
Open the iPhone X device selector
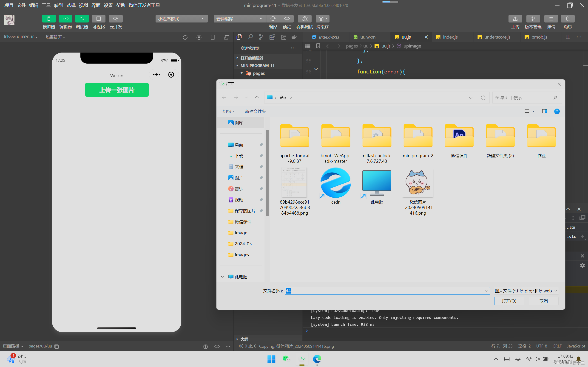click(x=21, y=37)
